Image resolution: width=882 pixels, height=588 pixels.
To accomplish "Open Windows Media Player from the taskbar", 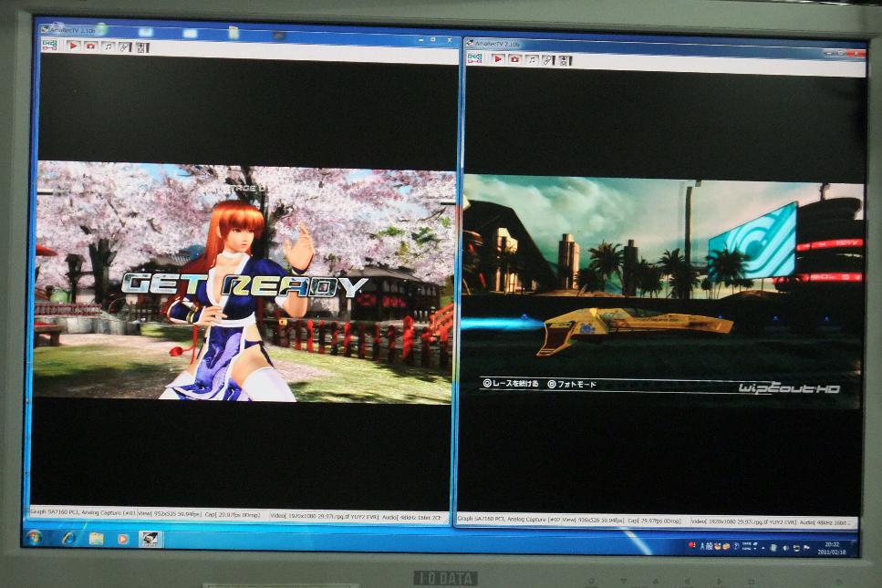I will coord(122,539).
